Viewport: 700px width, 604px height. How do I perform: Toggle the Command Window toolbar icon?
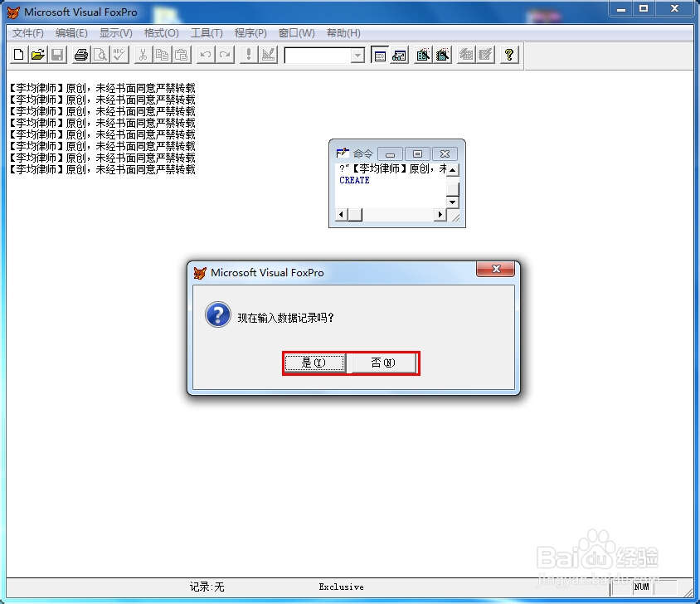380,55
